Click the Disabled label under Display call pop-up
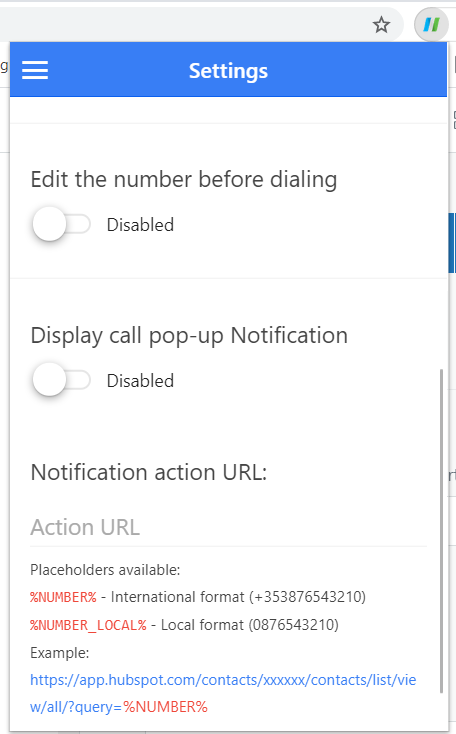The width and height of the screenshot is (456, 734). coord(140,381)
